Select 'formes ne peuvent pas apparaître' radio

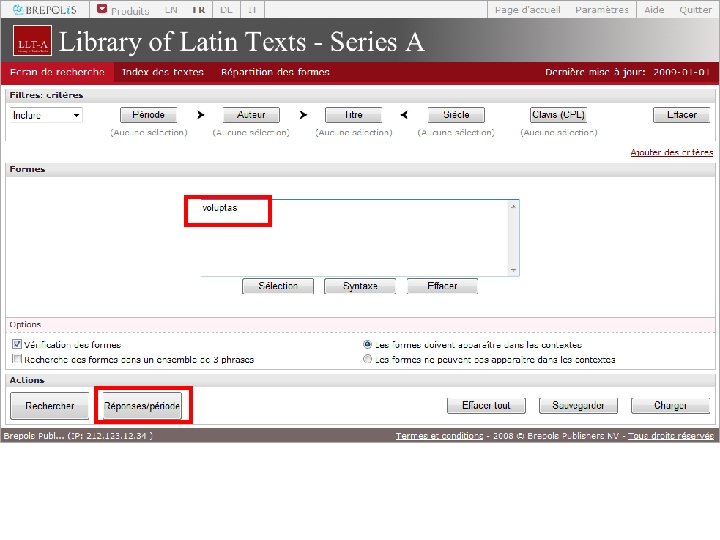(367, 359)
